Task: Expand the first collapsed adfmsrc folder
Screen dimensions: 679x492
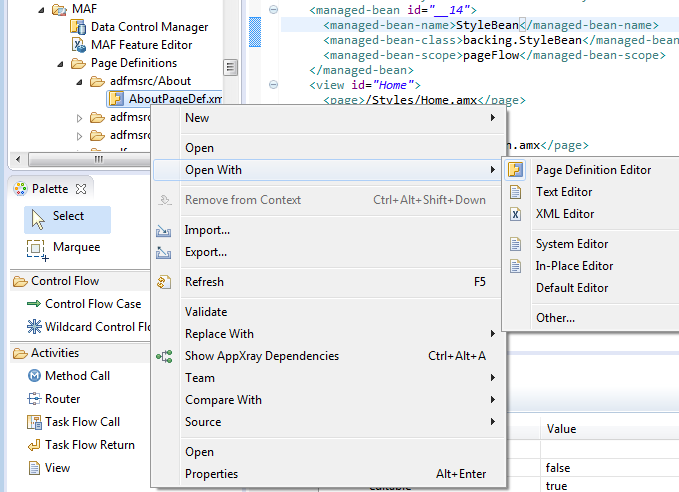Action: [x=79, y=118]
